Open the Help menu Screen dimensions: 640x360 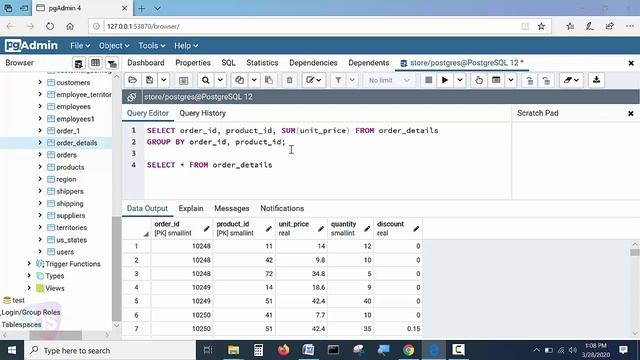186,46
